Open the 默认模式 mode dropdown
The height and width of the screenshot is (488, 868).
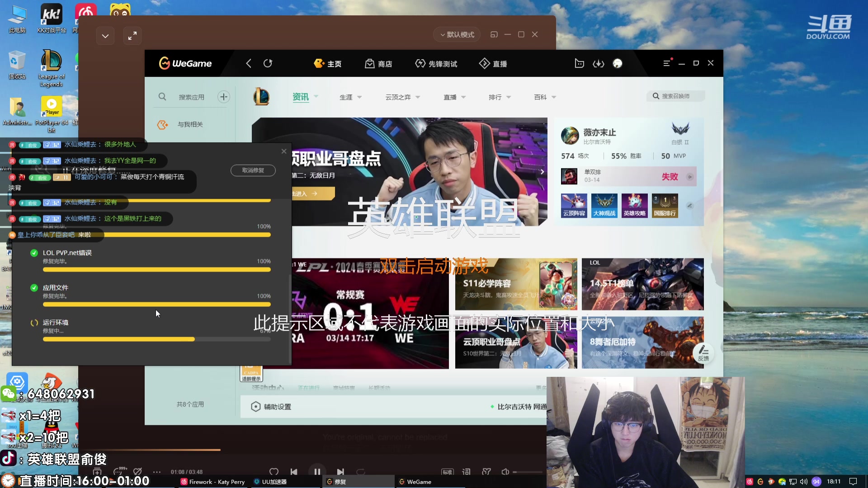[x=457, y=34]
